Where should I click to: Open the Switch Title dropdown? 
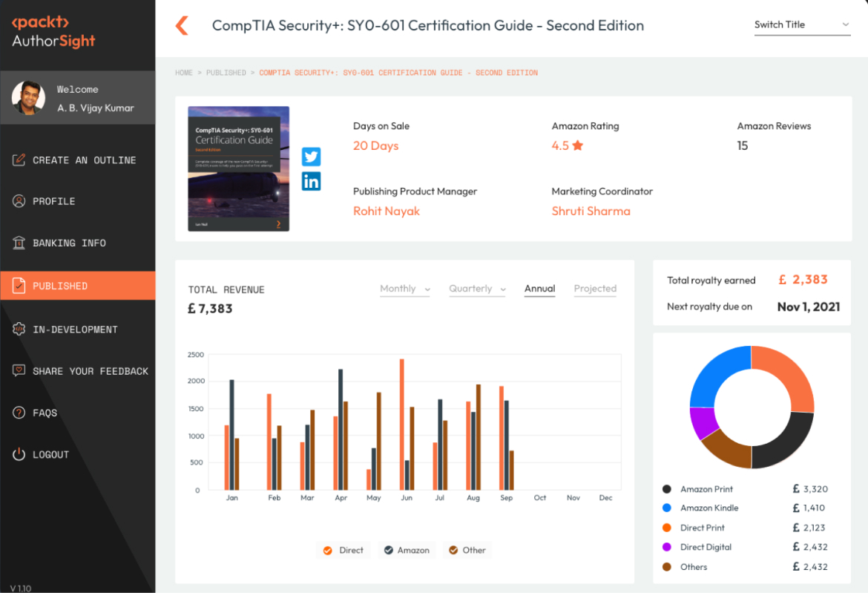pos(801,25)
